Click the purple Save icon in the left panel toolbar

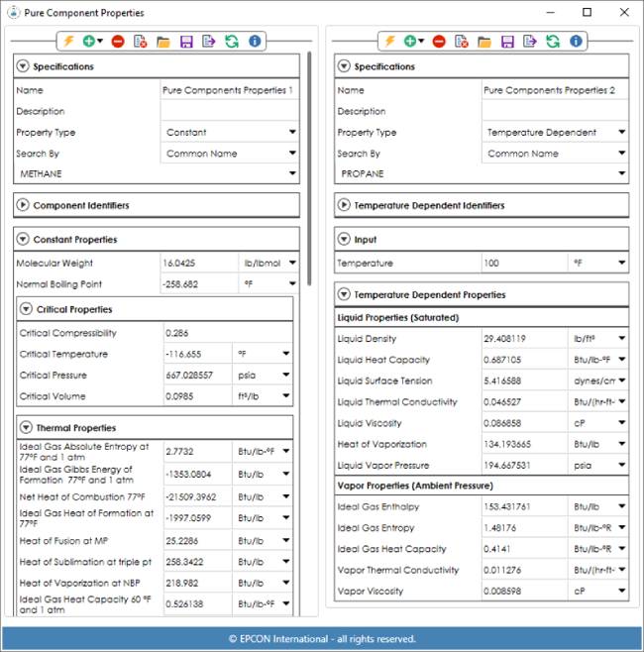186,42
